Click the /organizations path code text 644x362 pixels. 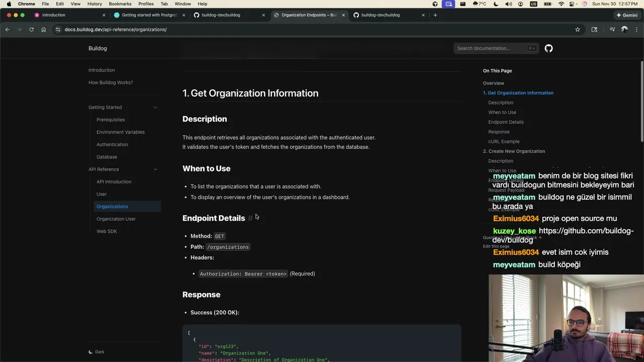click(x=228, y=247)
